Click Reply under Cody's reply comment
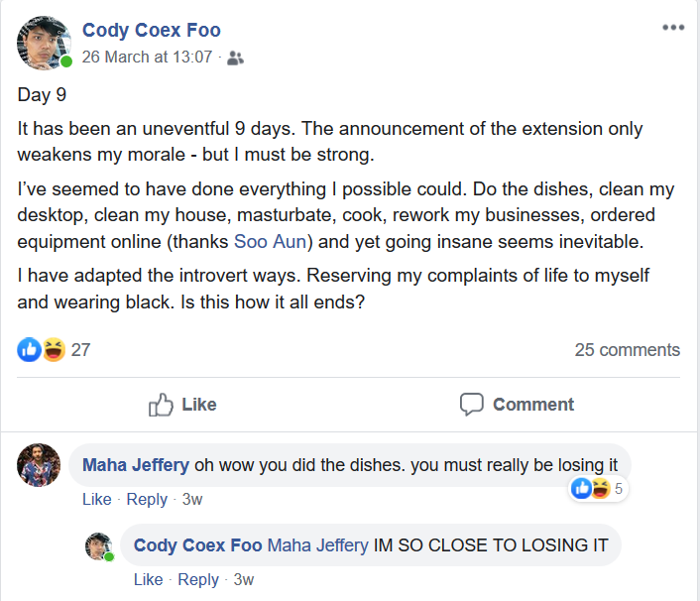 coord(197,579)
